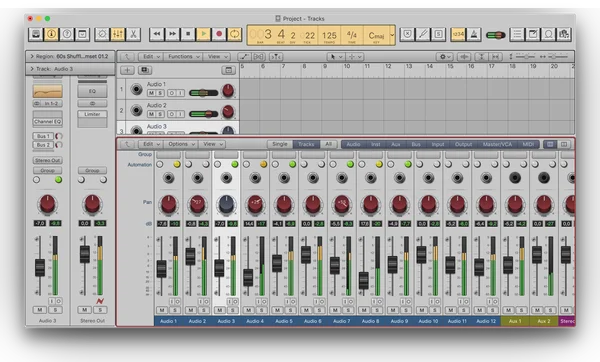Click the red Record button
The image size is (600, 362).
[x=219, y=34]
